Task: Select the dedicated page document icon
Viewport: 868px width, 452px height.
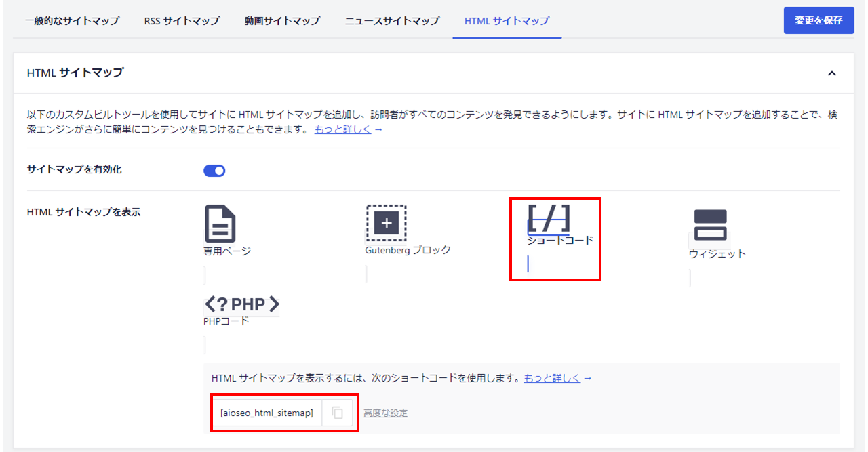Action: tap(220, 224)
